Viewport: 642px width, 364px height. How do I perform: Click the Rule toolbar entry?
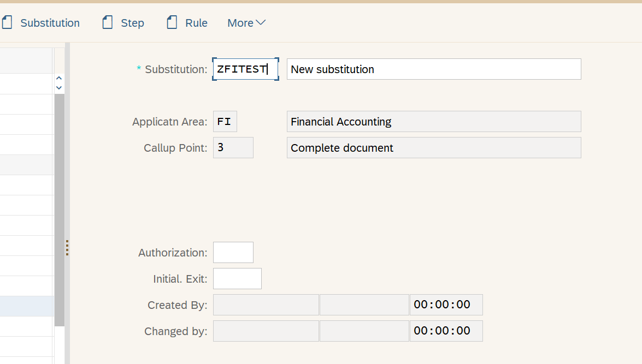tap(197, 23)
